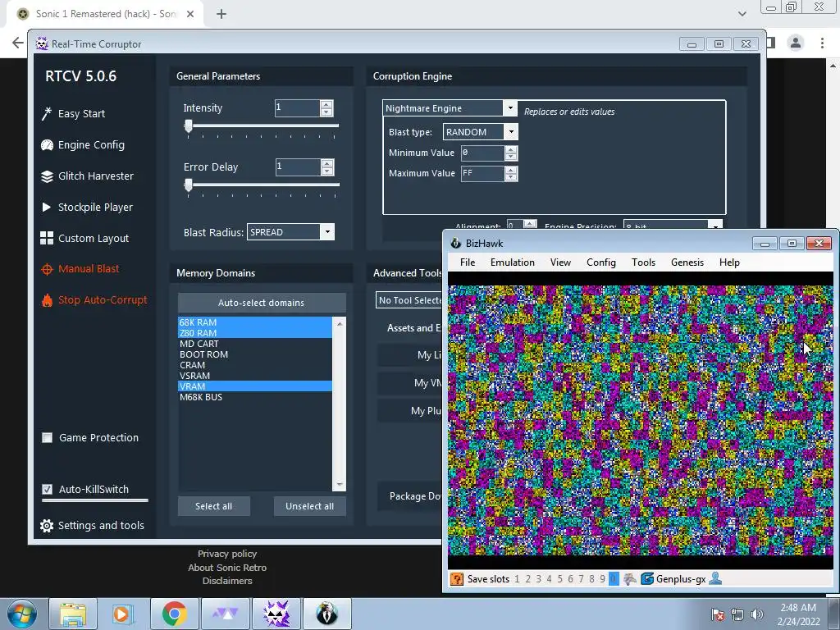Open BizHawk File menu

click(x=468, y=262)
